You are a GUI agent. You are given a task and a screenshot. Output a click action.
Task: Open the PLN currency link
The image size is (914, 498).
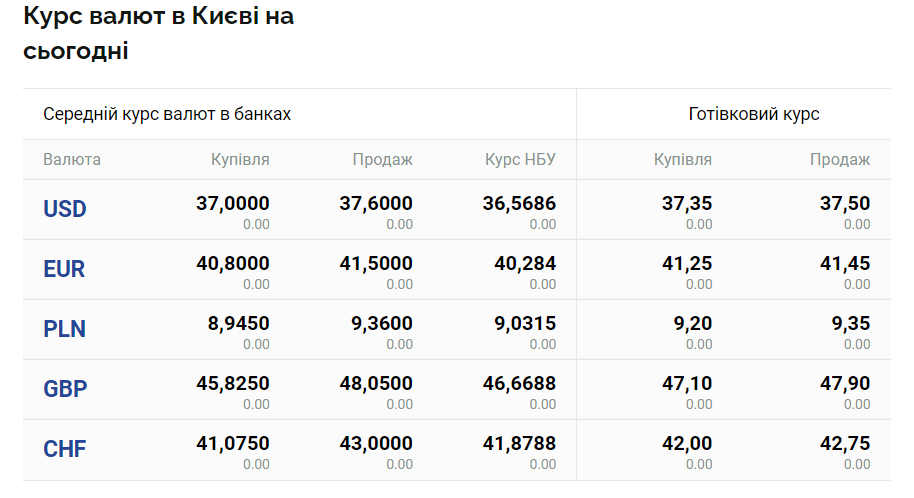tap(65, 329)
